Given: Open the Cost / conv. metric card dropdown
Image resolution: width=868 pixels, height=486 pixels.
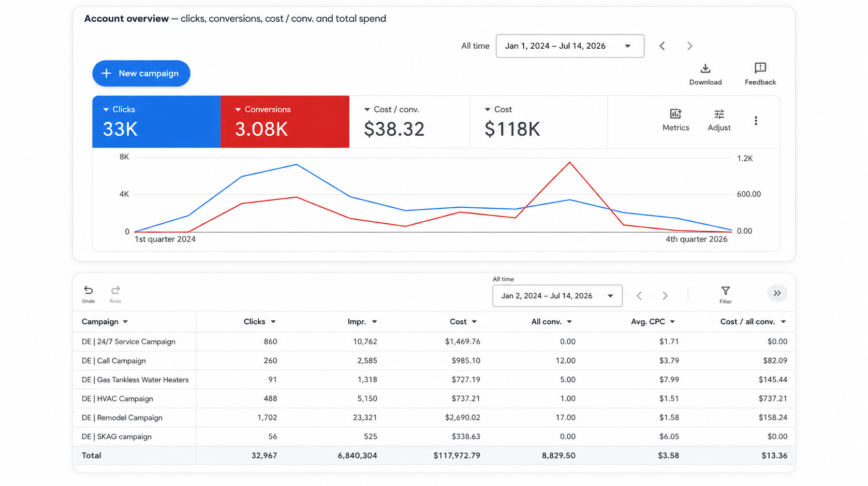Looking at the screenshot, I should tap(367, 109).
